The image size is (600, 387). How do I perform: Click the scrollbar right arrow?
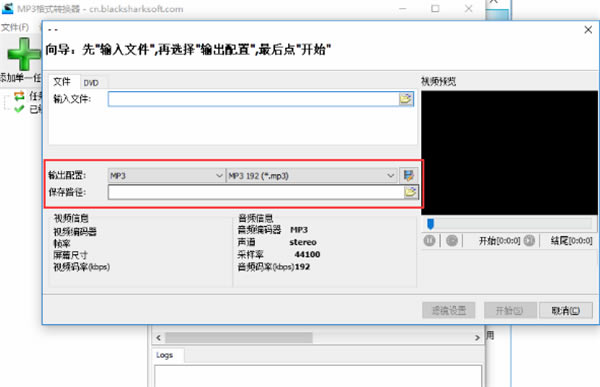[x=477, y=338]
